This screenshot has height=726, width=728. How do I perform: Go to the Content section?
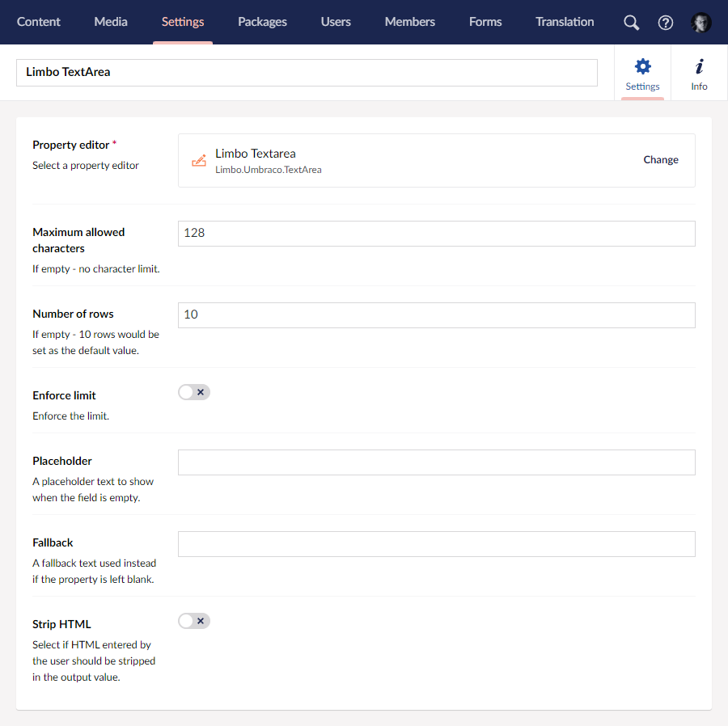(x=39, y=22)
